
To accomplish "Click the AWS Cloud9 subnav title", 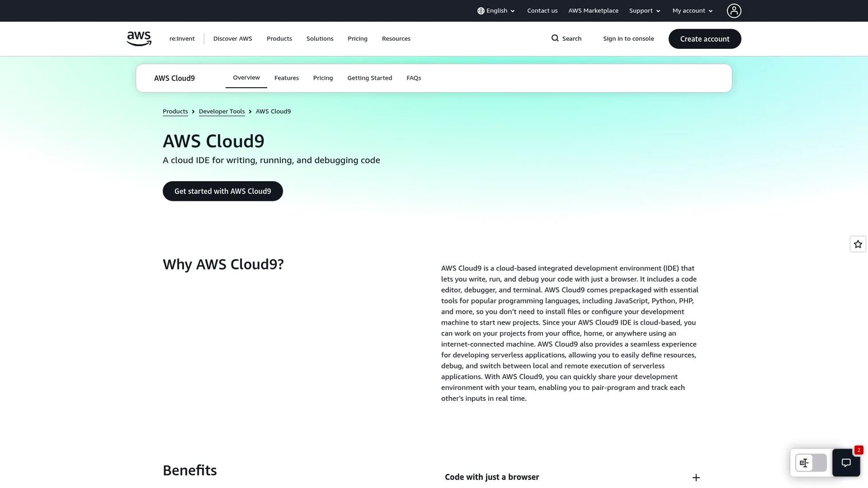I will click(174, 78).
